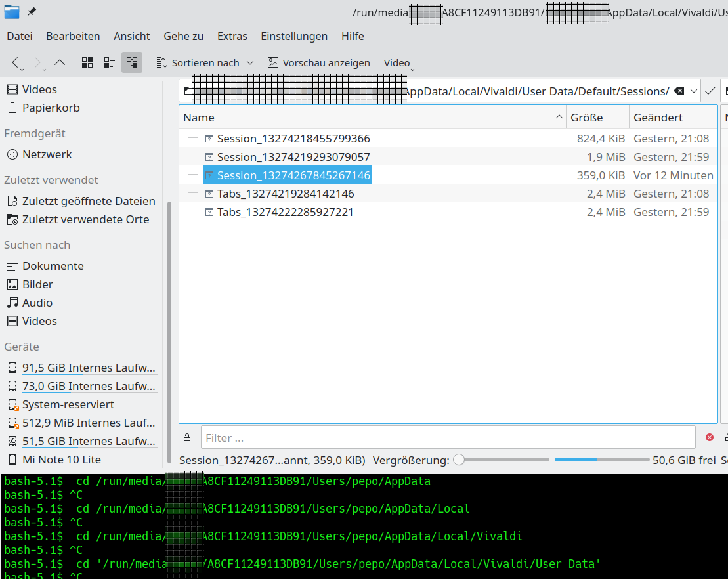This screenshot has height=579, width=728.
Task: Click the file icon of Tabs_13274222285927221
Action: pyautogui.click(x=209, y=212)
